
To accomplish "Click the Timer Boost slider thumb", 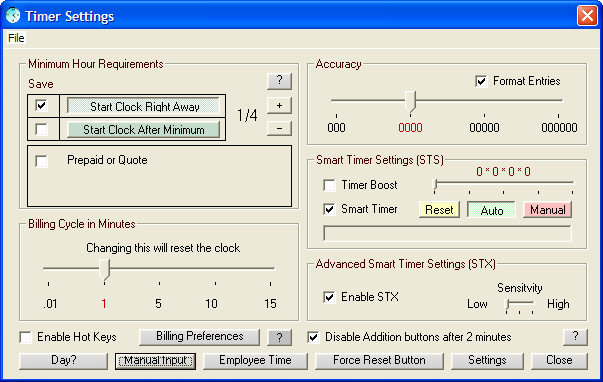I will [x=435, y=185].
